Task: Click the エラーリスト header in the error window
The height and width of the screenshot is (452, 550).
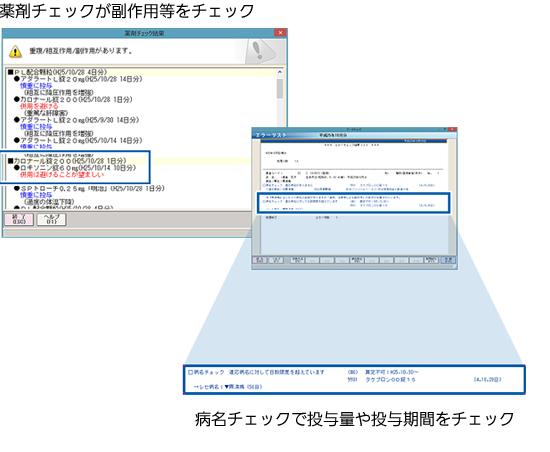Action: click(x=271, y=135)
